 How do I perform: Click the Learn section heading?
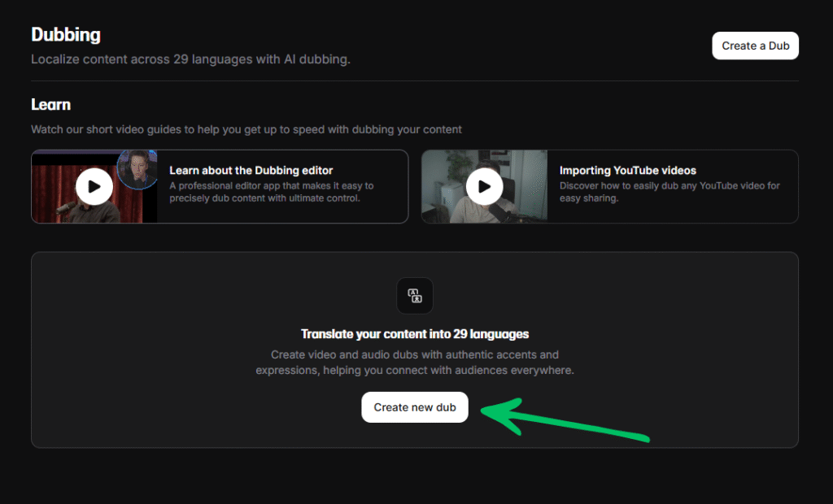[x=50, y=105]
